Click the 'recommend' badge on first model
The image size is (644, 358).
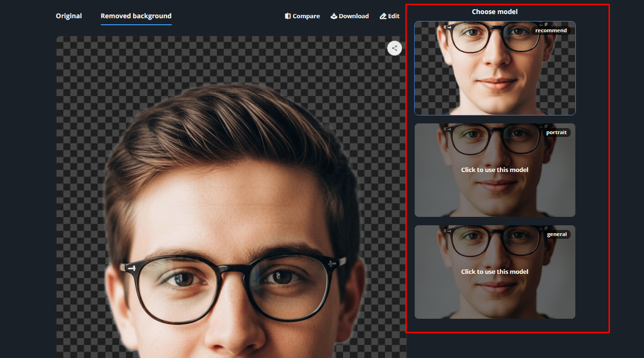[551, 30]
